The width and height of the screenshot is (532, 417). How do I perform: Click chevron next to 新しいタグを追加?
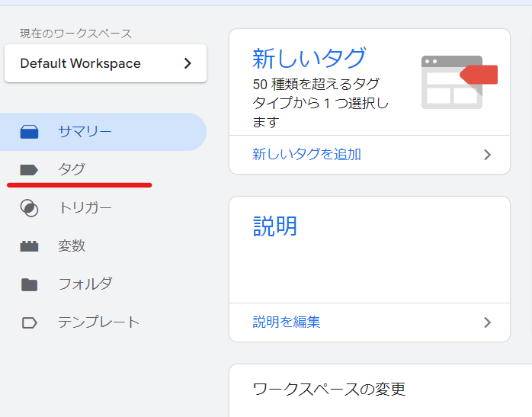pyautogui.click(x=488, y=155)
